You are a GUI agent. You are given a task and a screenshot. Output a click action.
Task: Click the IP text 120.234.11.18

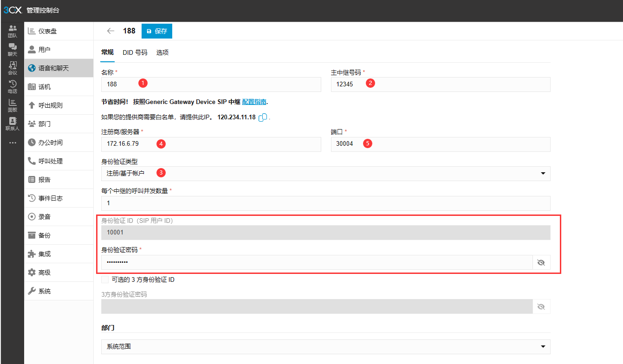[x=236, y=117]
